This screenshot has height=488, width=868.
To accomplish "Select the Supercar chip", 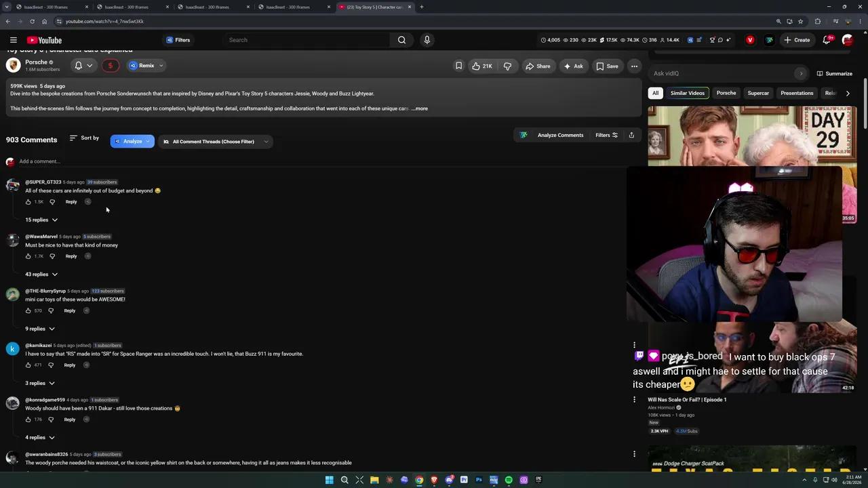I will (758, 93).
